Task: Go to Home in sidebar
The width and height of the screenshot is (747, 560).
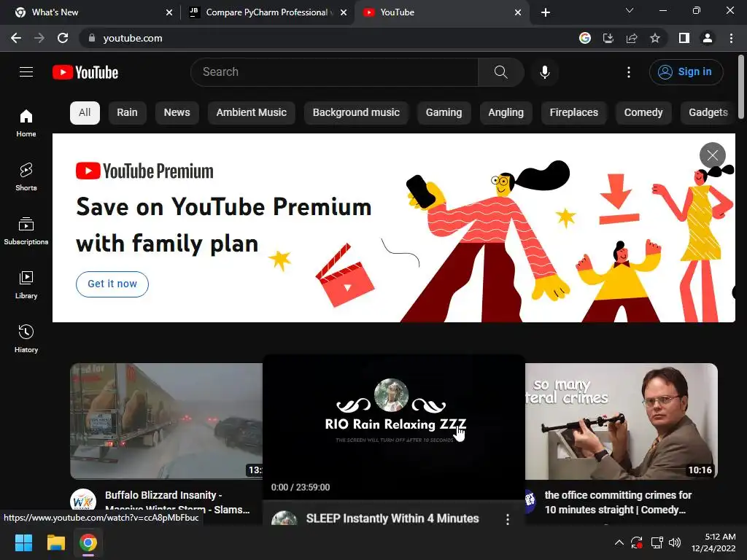Action: [x=26, y=122]
